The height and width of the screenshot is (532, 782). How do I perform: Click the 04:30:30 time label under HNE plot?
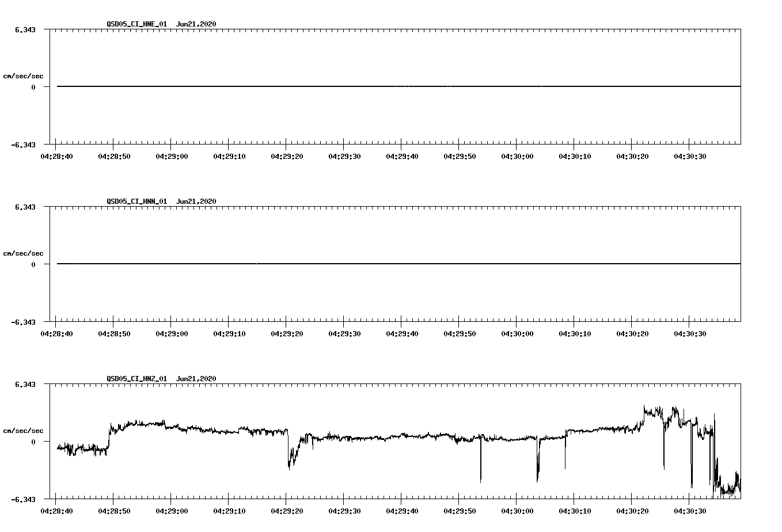(x=690, y=157)
